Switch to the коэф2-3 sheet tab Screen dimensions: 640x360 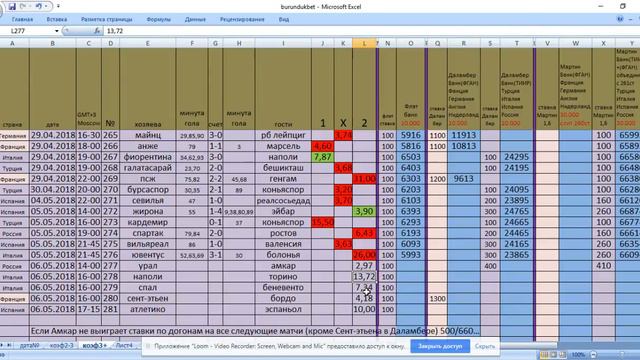(x=62, y=345)
